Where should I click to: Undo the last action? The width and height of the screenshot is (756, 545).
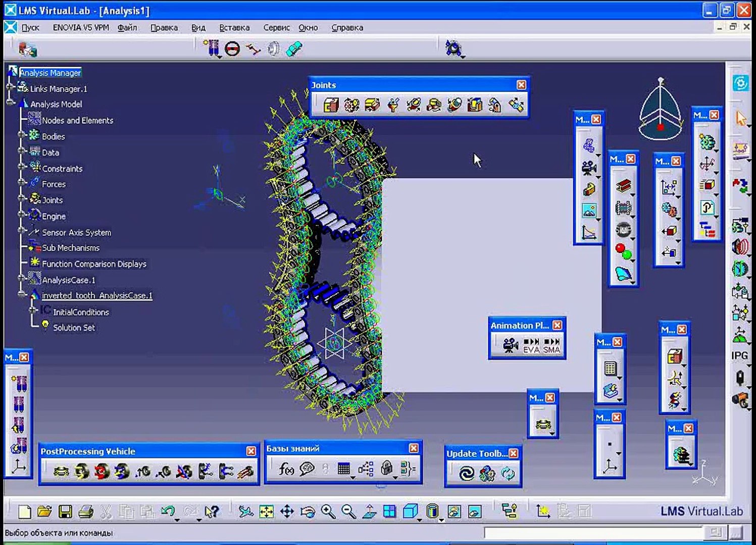click(x=168, y=512)
